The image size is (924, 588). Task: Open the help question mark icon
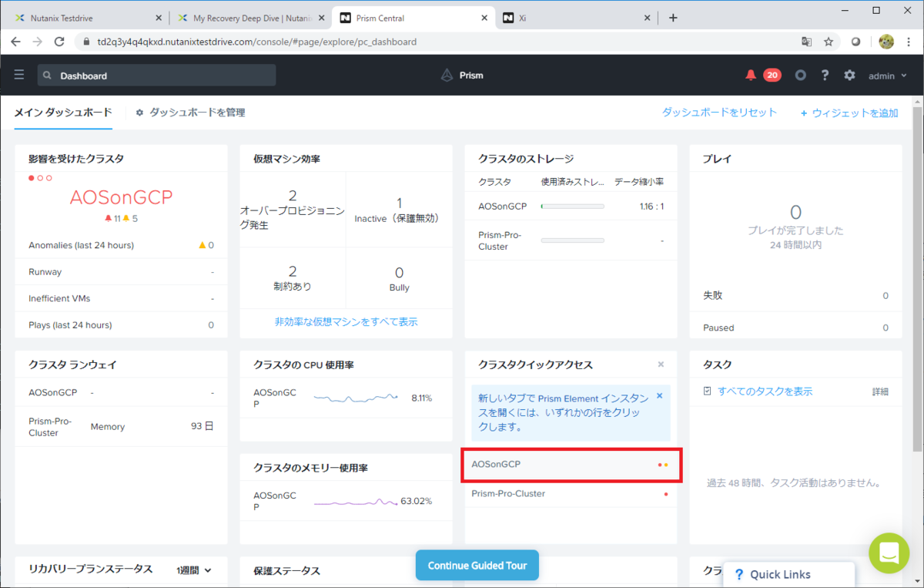point(825,76)
